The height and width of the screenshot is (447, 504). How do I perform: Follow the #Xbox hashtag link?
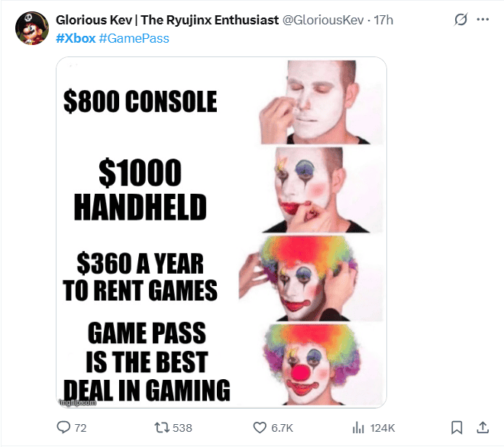pos(76,39)
